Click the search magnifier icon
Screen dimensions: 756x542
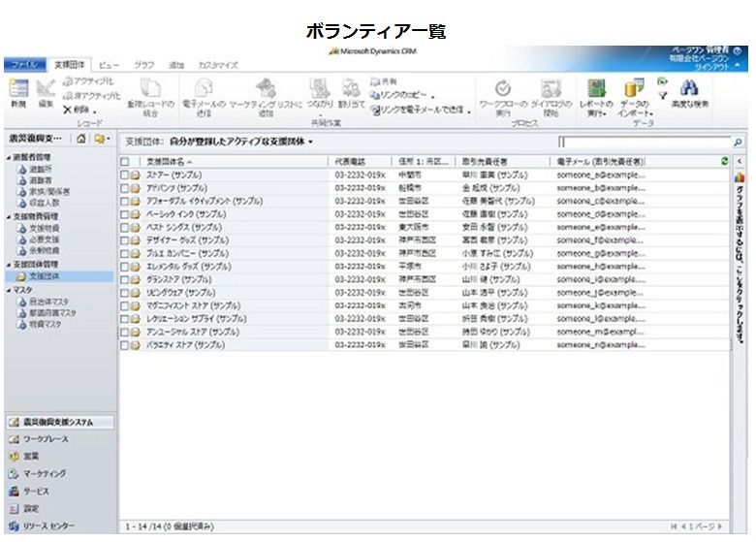pyautogui.click(x=738, y=142)
